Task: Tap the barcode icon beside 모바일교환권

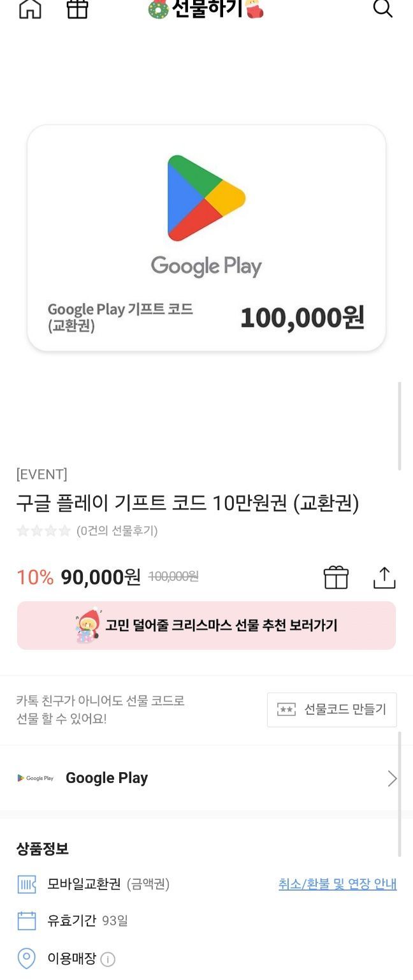Action: click(25, 884)
